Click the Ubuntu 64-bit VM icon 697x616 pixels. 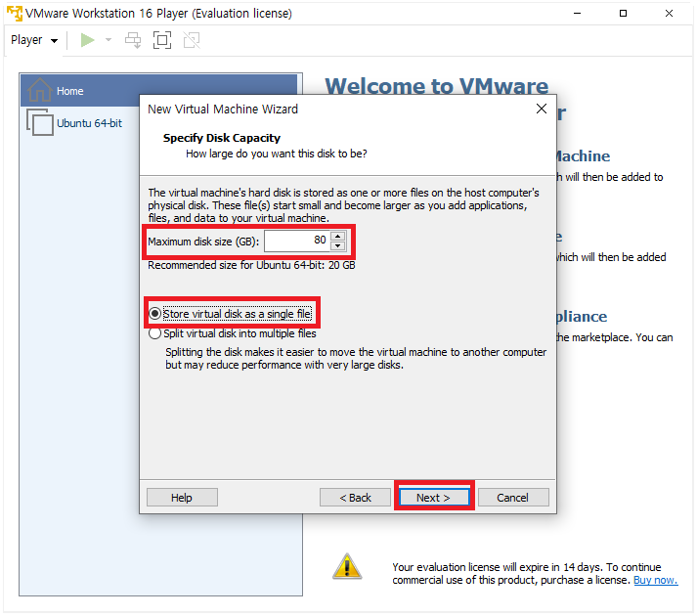pyautogui.click(x=40, y=122)
